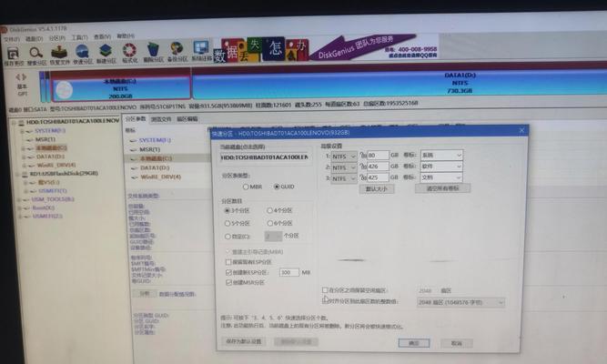Cancel the quick partition dialog
This screenshot has height=364, width=607.
[x=457, y=343]
